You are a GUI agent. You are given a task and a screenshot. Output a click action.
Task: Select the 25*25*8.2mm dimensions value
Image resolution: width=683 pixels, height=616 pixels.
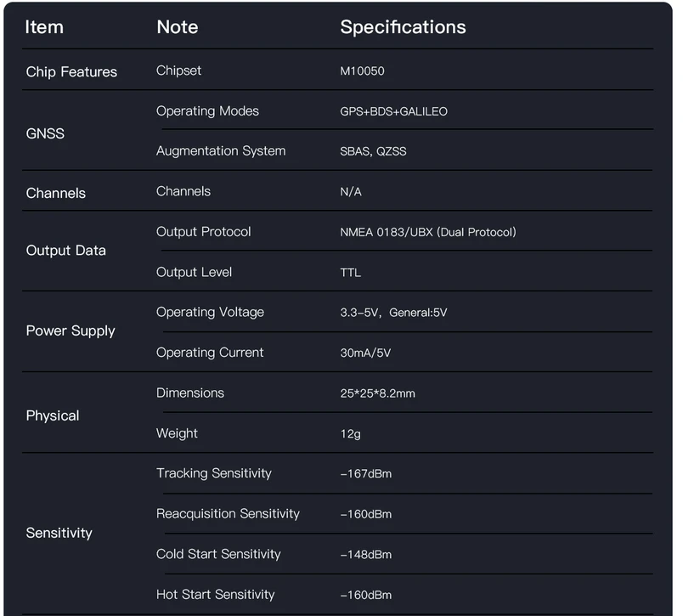tap(377, 393)
